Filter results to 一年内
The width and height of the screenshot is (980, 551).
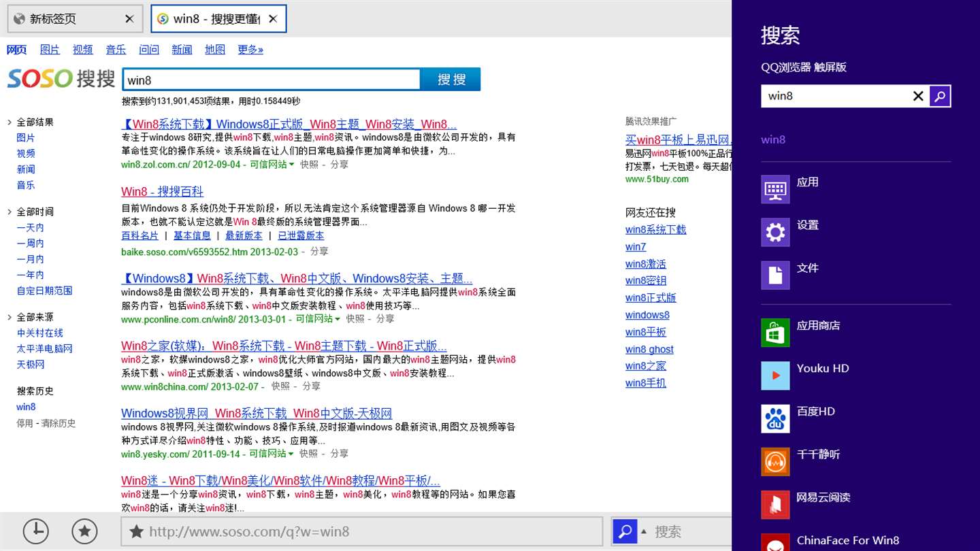coord(31,275)
